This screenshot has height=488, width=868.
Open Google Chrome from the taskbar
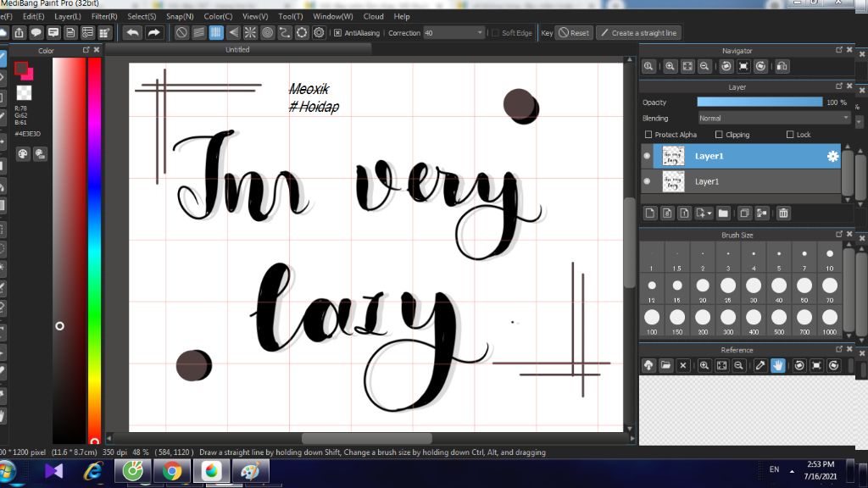click(x=172, y=471)
